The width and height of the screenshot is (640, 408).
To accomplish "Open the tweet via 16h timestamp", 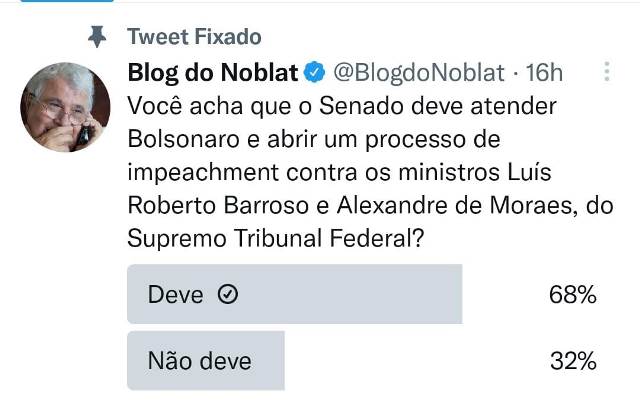I will [544, 73].
